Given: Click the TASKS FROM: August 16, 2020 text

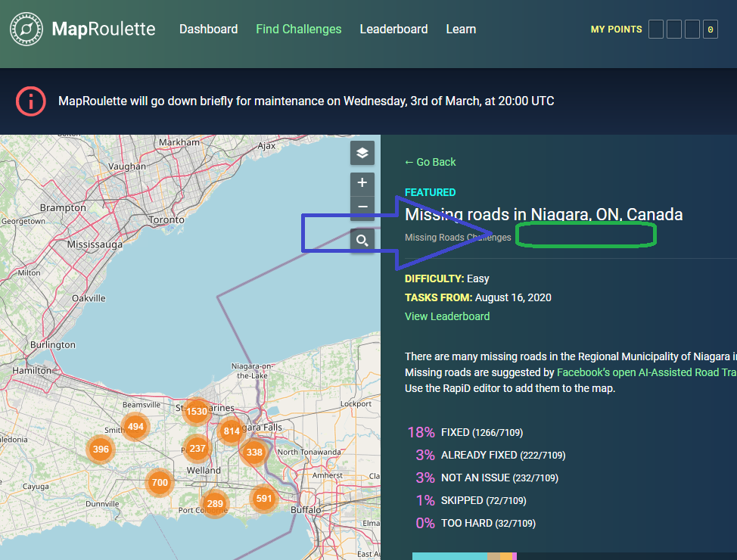Looking at the screenshot, I should pos(478,297).
